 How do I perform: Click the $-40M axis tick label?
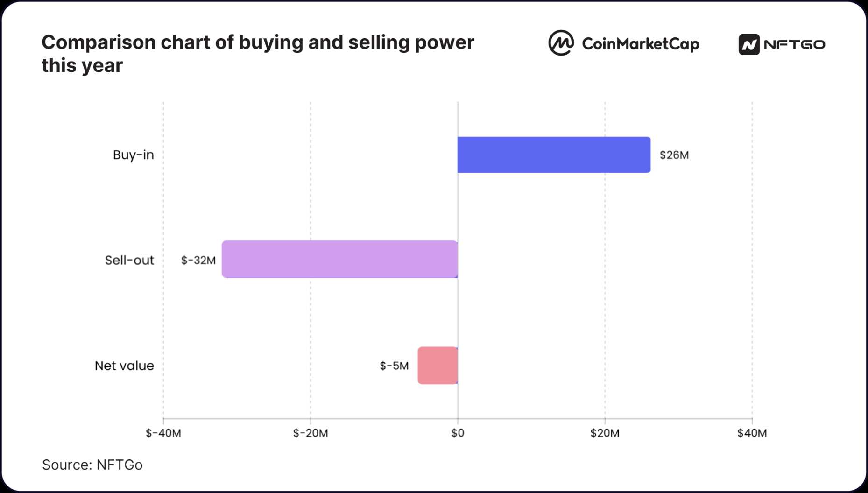[163, 433]
